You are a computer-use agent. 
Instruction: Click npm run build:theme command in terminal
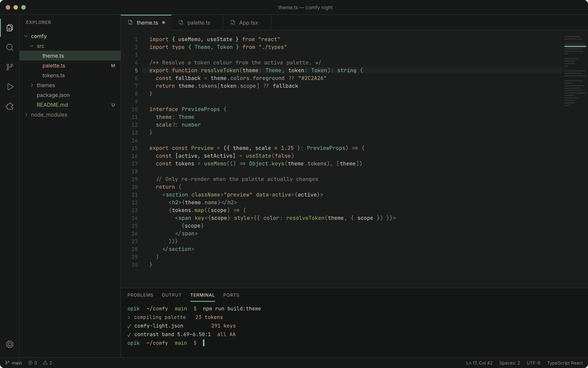[232, 309]
